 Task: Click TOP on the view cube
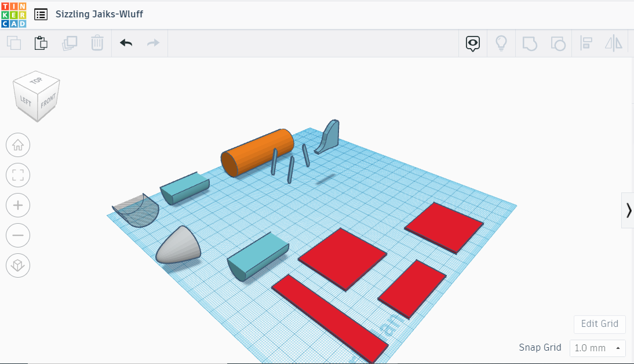coord(36,81)
